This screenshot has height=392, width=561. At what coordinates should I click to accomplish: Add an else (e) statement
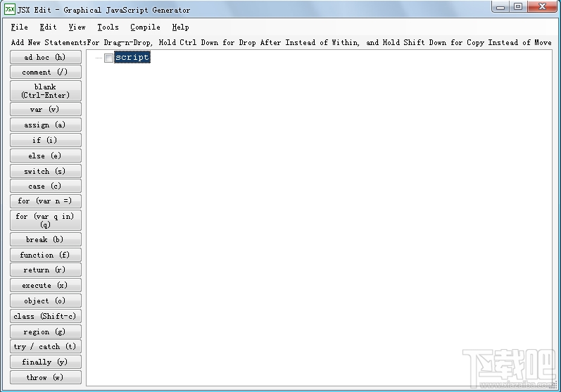(46, 156)
